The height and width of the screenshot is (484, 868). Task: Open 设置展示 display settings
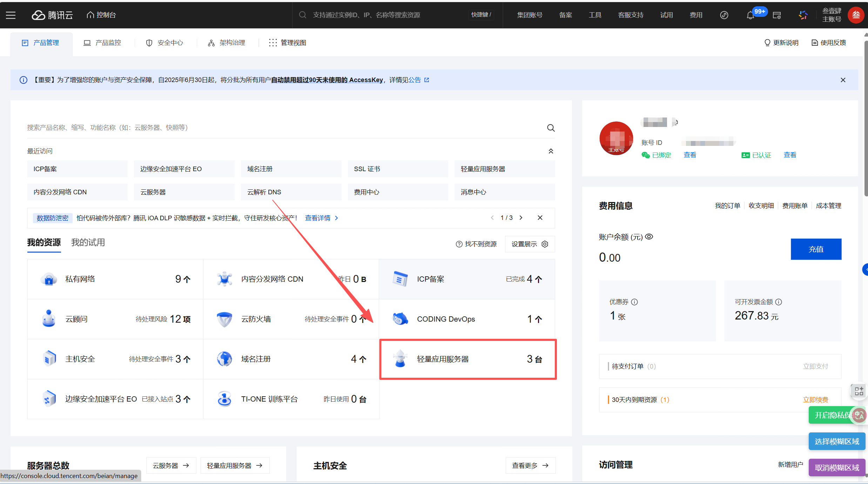pos(530,244)
